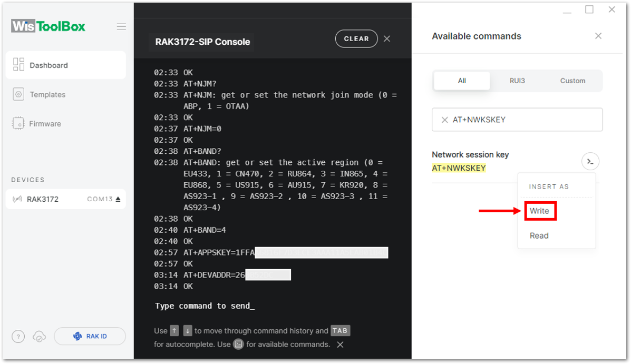Close the RAK3172-SIP Console
631x364 pixels.
pyautogui.click(x=387, y=38)
